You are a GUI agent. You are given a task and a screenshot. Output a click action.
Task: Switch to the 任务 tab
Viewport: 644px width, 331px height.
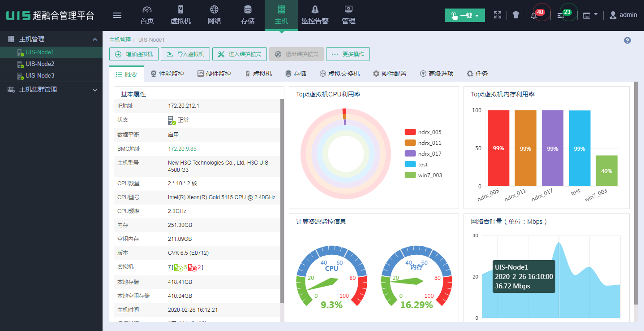[x=477, y=74]
